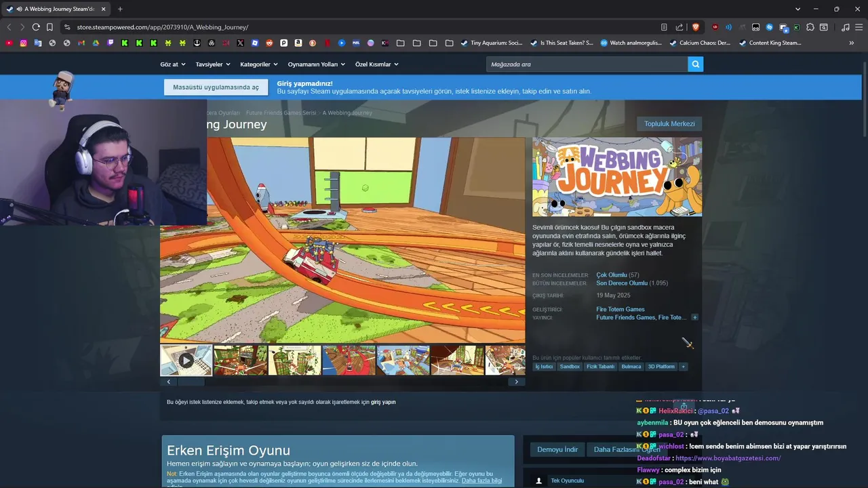Click the browser forward arrow
This screenshot has height=488, width=868.
point(22,27)
